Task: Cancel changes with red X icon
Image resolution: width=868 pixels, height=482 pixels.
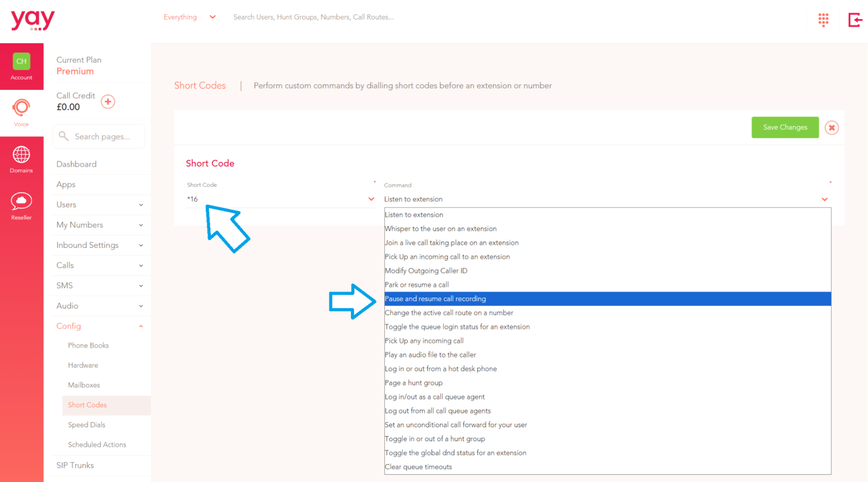Action: click(832, 128)
